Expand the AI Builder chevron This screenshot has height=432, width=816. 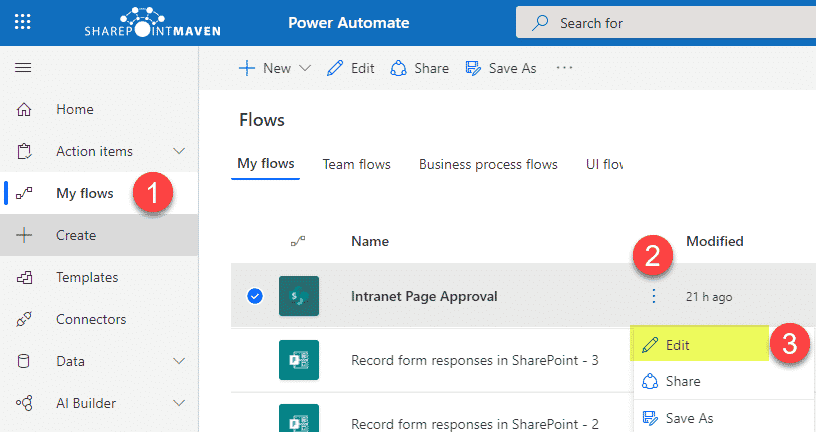(178, 403)
